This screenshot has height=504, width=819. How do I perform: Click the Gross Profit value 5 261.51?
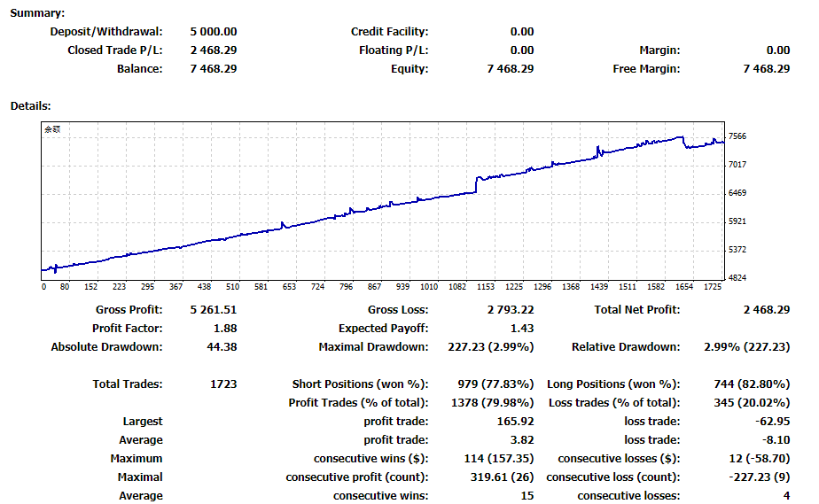click(x=213, y=310)
